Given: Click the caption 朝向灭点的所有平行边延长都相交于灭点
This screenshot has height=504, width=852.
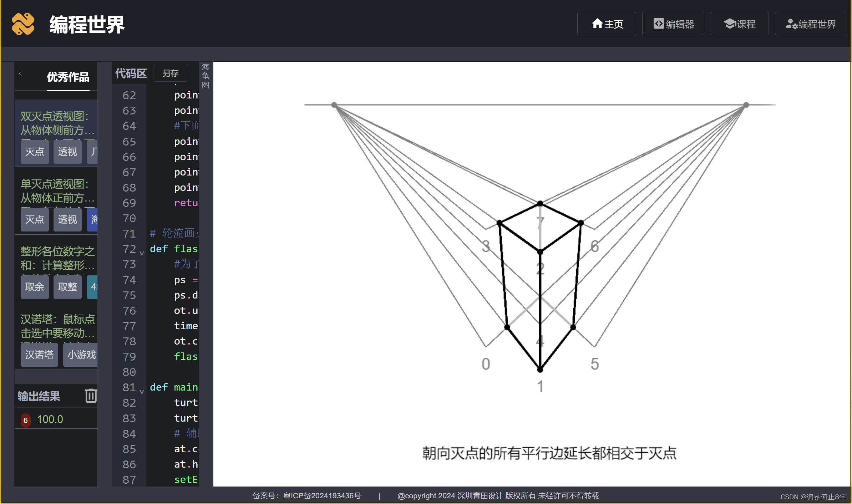Looking at the screenshot, I should coord(549,453).
